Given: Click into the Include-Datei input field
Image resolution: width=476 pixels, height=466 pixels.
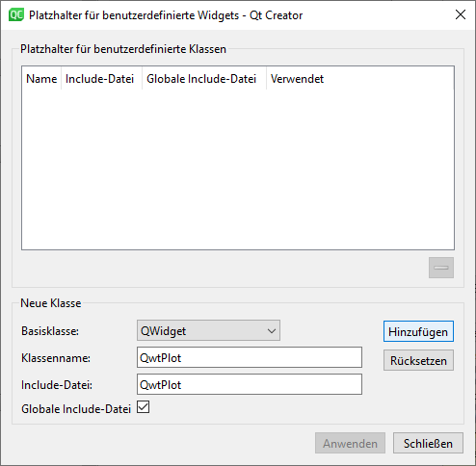Looking at the screenshot, I should (250, 384).
